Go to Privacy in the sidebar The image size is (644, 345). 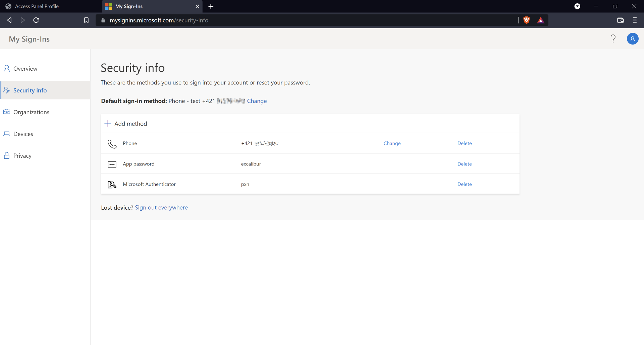pos(22,156)
